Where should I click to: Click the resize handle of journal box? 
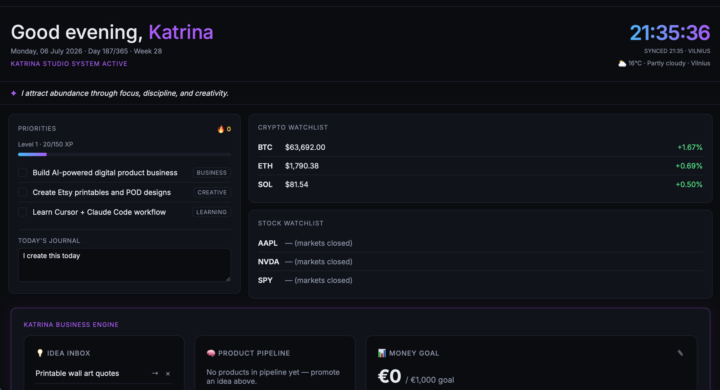pos(228,278)
